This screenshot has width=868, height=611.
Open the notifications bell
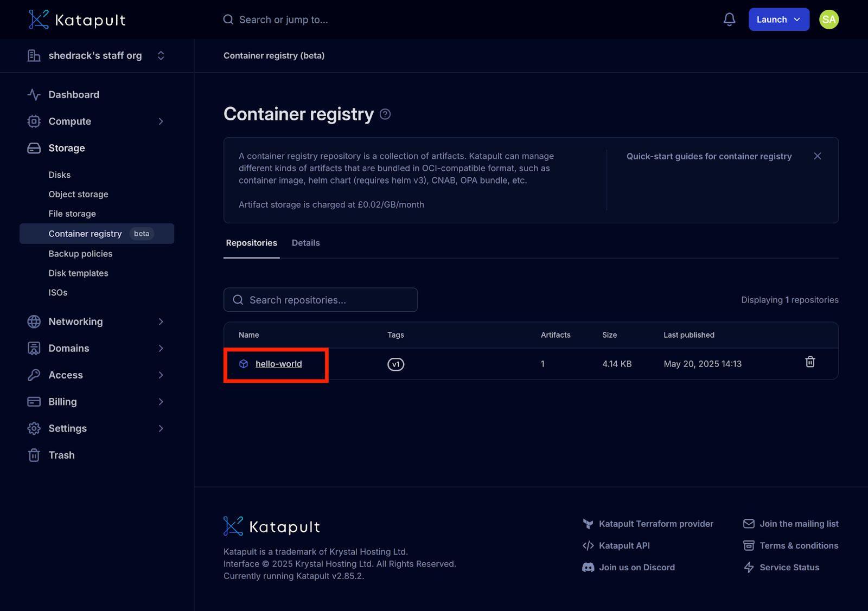click(729, 20)
